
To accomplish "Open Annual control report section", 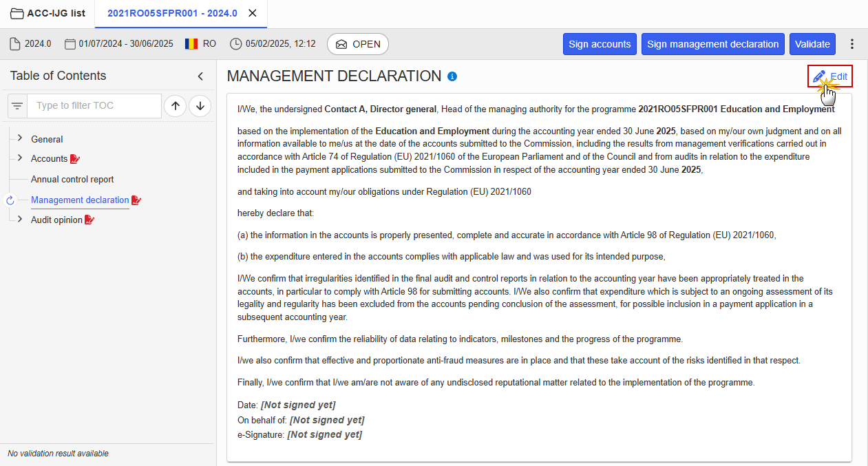I will [x=72, y=179].
